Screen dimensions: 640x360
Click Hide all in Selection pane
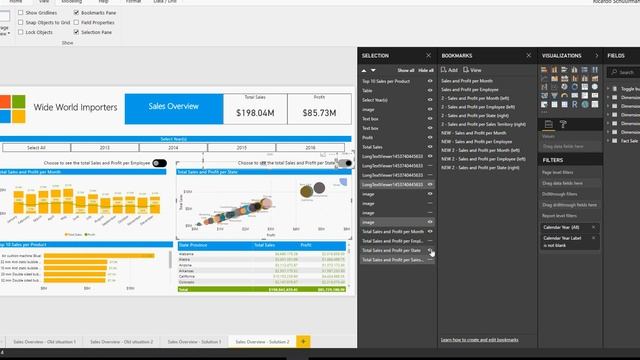(426, 71)
